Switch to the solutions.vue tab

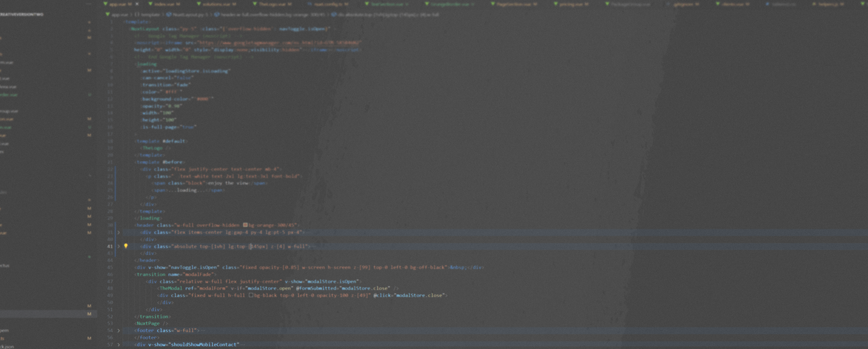click(216, 4)
